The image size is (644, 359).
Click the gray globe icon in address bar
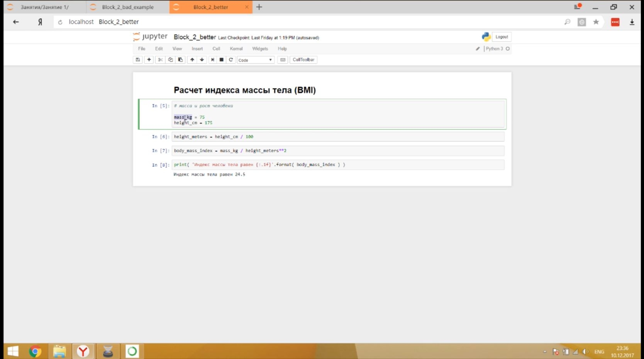point(582,22)
